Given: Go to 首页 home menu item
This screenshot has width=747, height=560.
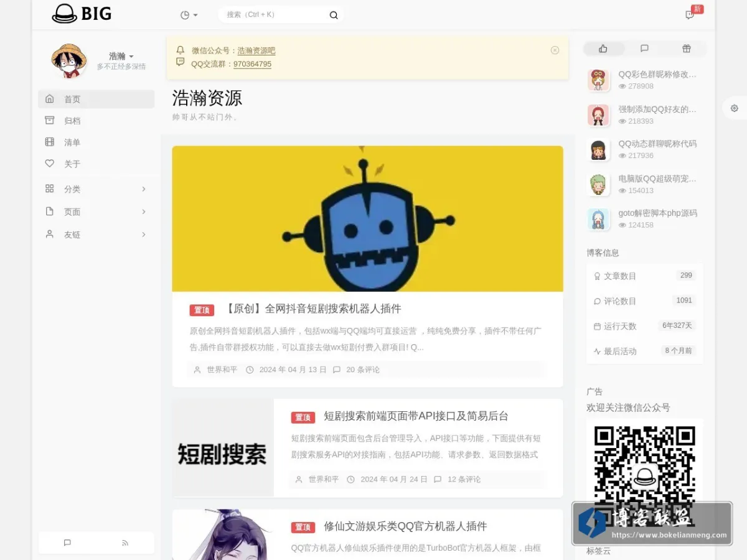Looking at the screenshot, I should click(96, 99).
